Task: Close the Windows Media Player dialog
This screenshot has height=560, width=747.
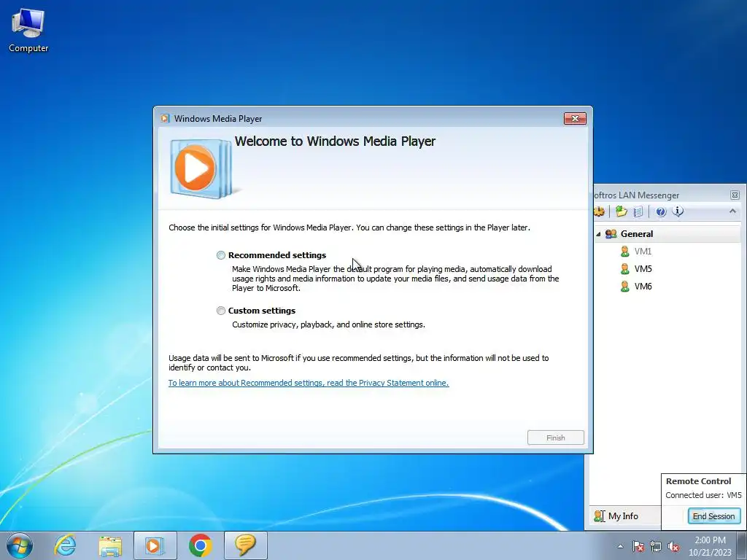Action: 575,119
